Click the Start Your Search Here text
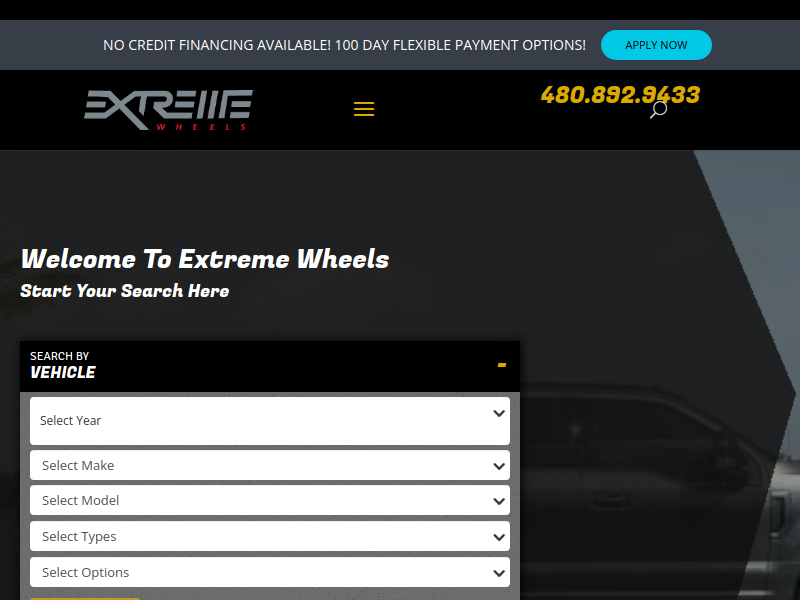 click(125, 291)
